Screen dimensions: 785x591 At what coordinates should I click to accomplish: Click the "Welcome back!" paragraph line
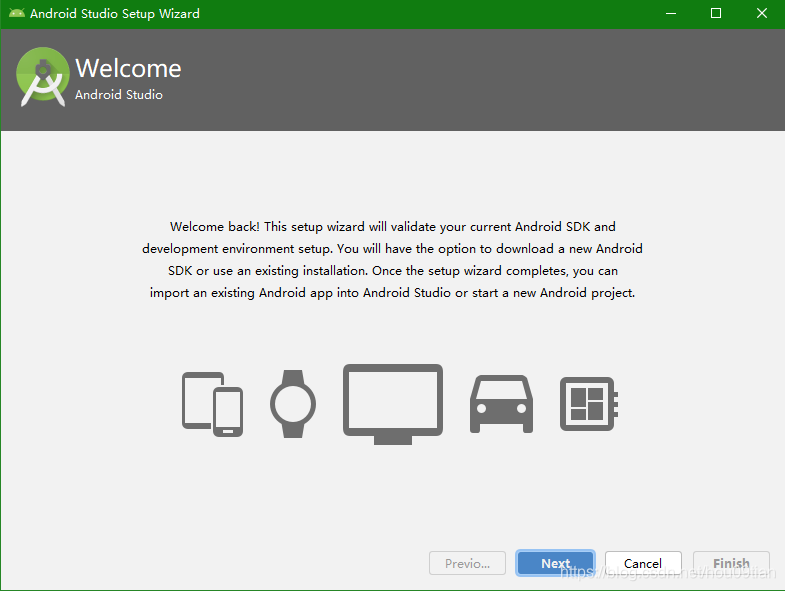[x=392, y=227]
